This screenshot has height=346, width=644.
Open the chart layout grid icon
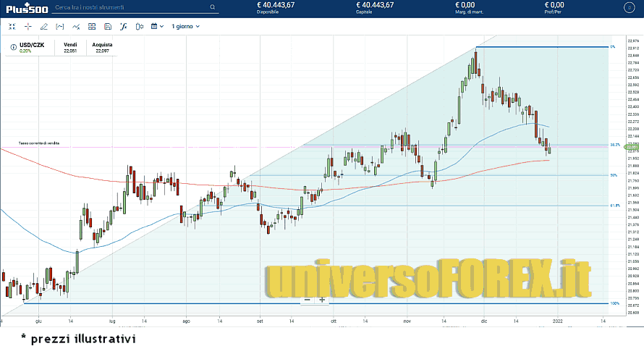pos(92,26)
